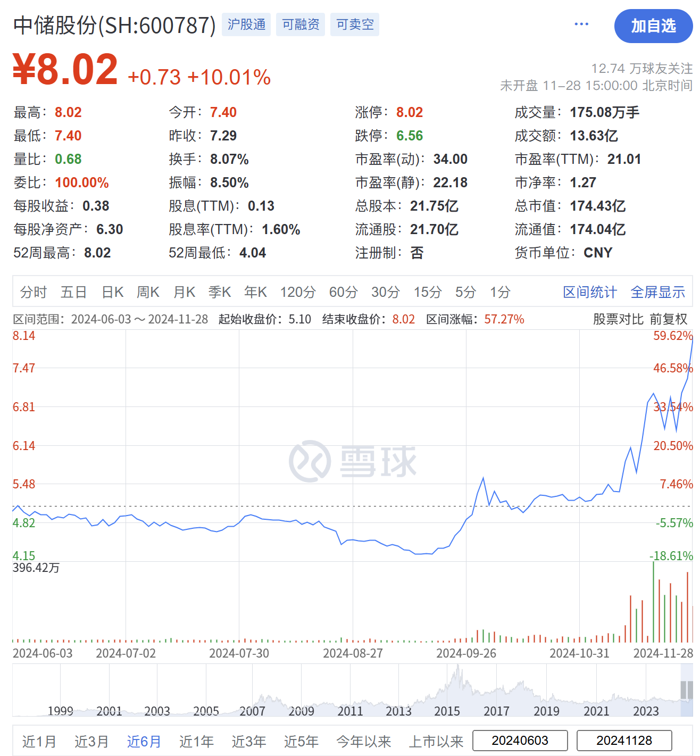Click the 全屏显示 link
Image resolution: width=700 pixels, height=756 pixels.
[658, 292]
